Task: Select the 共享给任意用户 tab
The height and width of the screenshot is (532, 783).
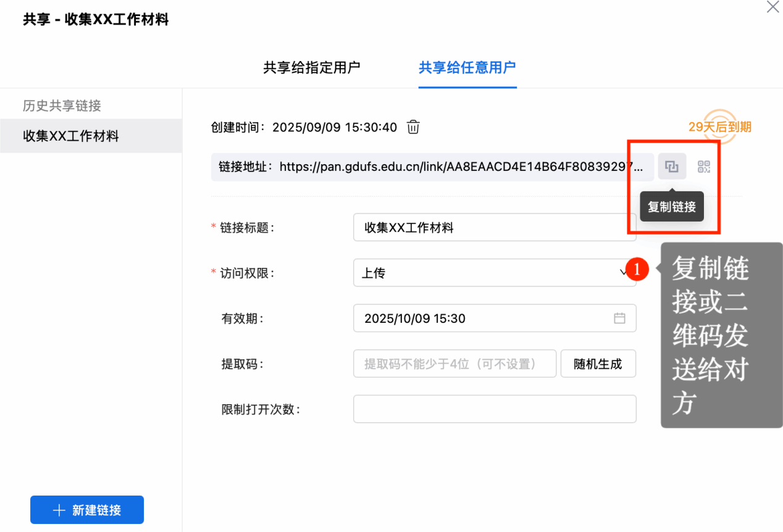Action: pos(467,67)
